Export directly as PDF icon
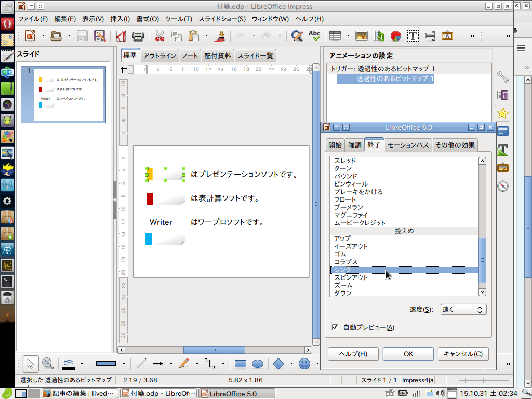The height and width of the screenshot is (399, 532). click(121, 36)
